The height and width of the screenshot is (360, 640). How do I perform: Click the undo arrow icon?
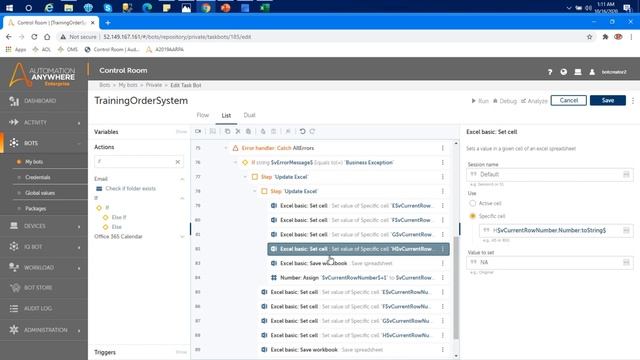302,131
